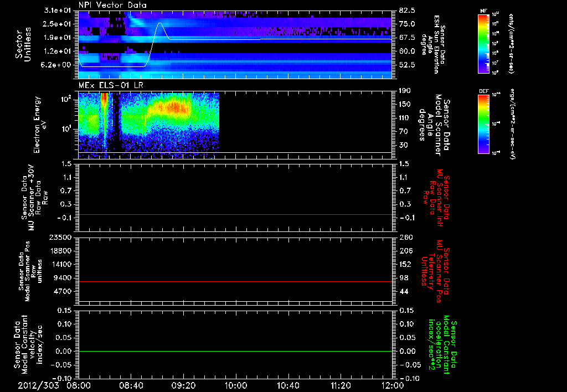Click the 1.2e+01 sector tick label

click(x=58, y=51)
